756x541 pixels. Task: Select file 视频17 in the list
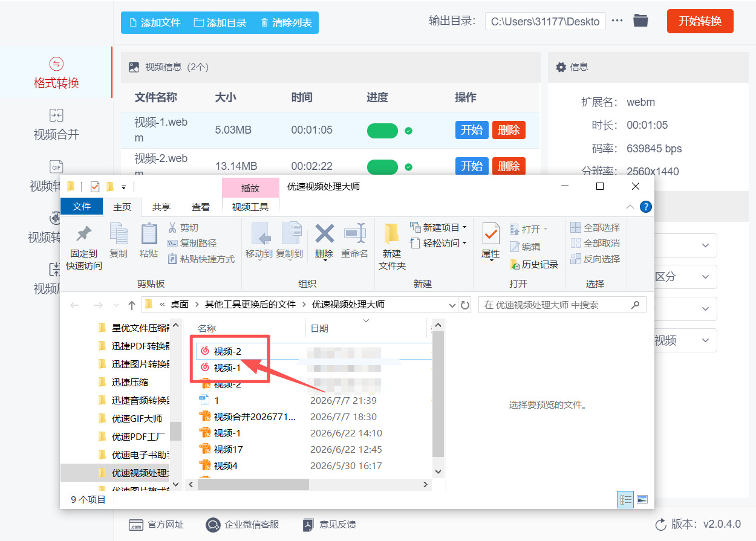[228, 449]
